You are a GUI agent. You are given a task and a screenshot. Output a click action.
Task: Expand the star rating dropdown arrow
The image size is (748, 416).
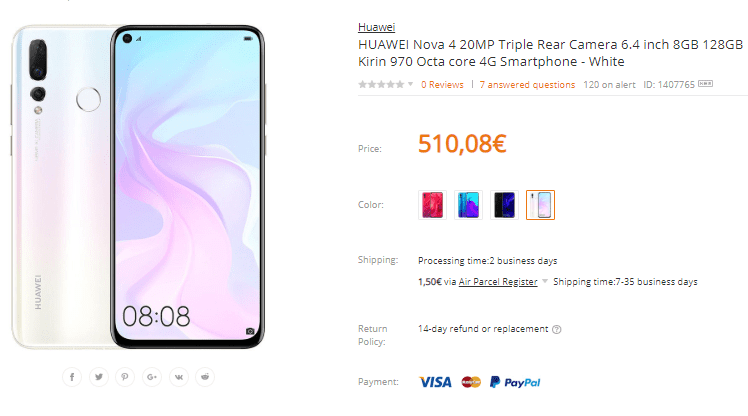point(410,84)
